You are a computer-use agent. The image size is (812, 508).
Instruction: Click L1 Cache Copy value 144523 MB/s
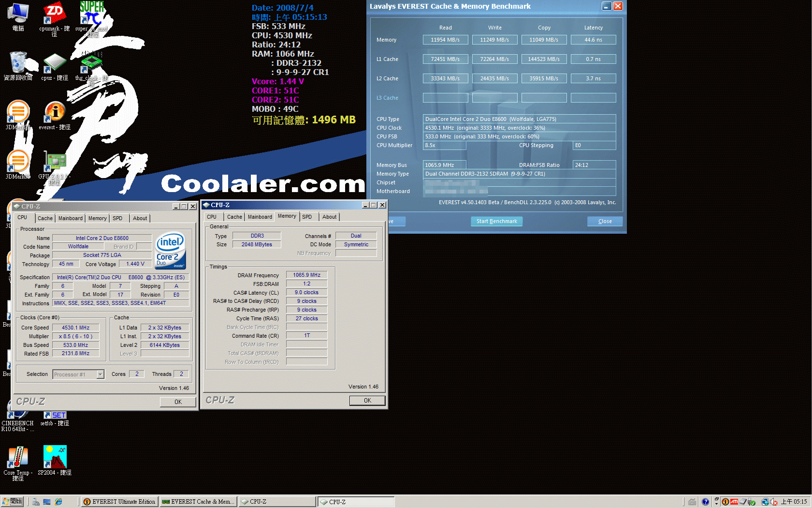coord(544,59)
